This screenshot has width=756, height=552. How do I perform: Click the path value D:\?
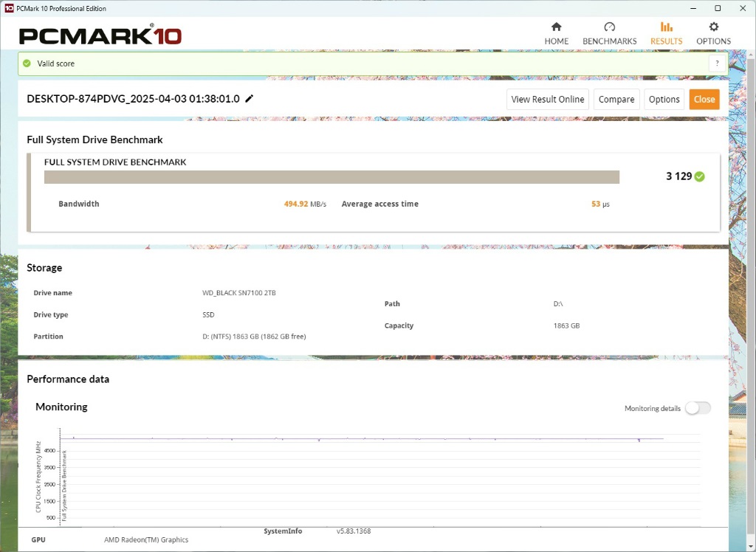click(558, 304)
